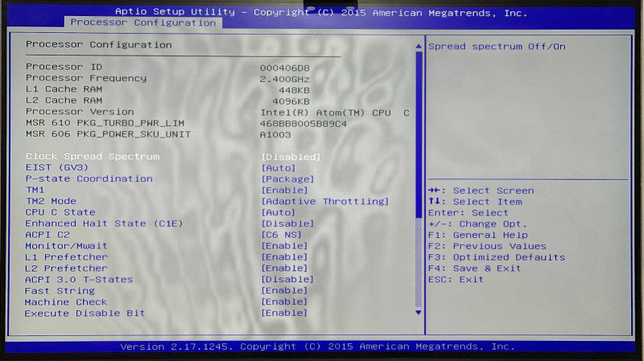
Task: Click the L2 Cache RAM value 4096KB
Action: coord(291,101)
